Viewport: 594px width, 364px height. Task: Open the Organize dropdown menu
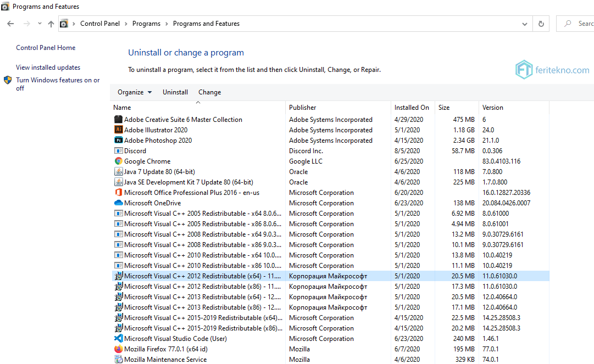135,92
